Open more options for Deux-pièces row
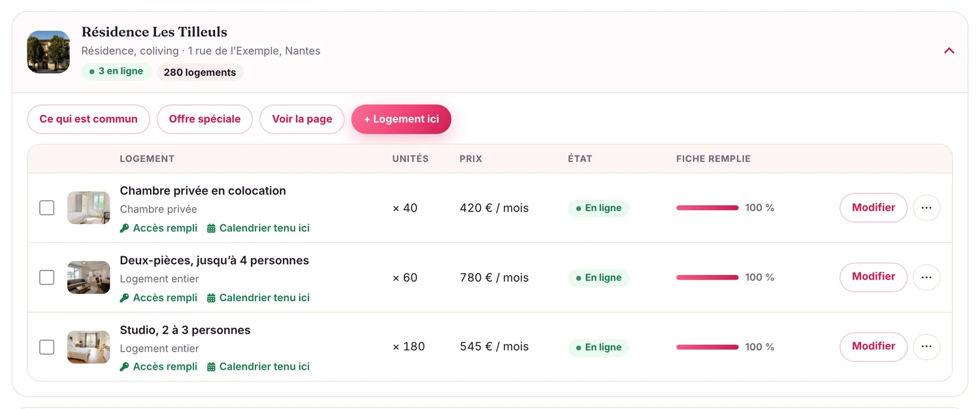The height and width of the screenshot is (409, 980). (x=926, y=278)
